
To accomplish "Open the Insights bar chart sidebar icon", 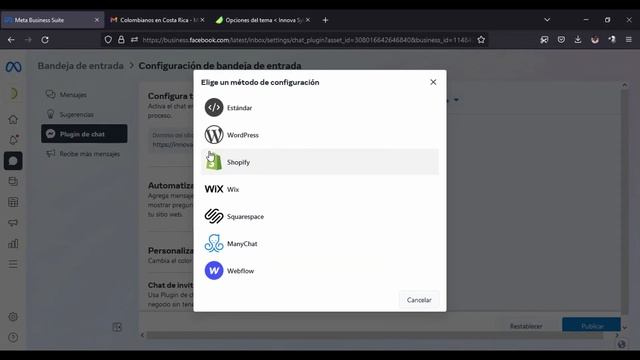I will tap(13, 244).
